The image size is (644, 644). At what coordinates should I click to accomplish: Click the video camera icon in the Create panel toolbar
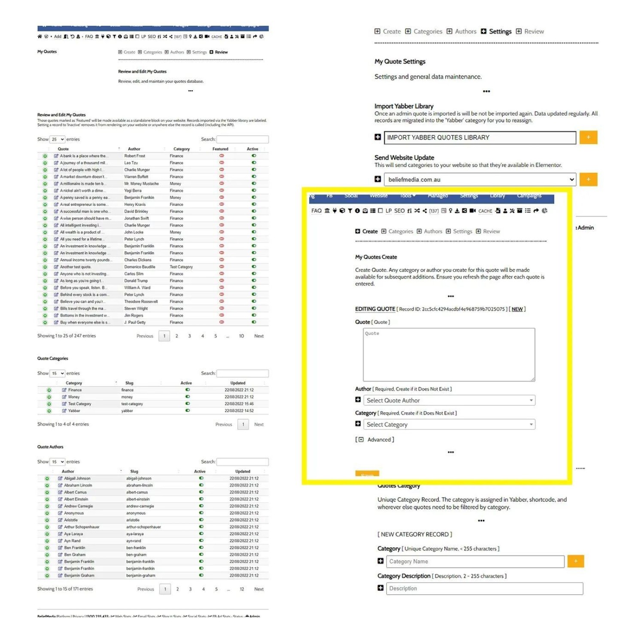(x=473, y=211)
